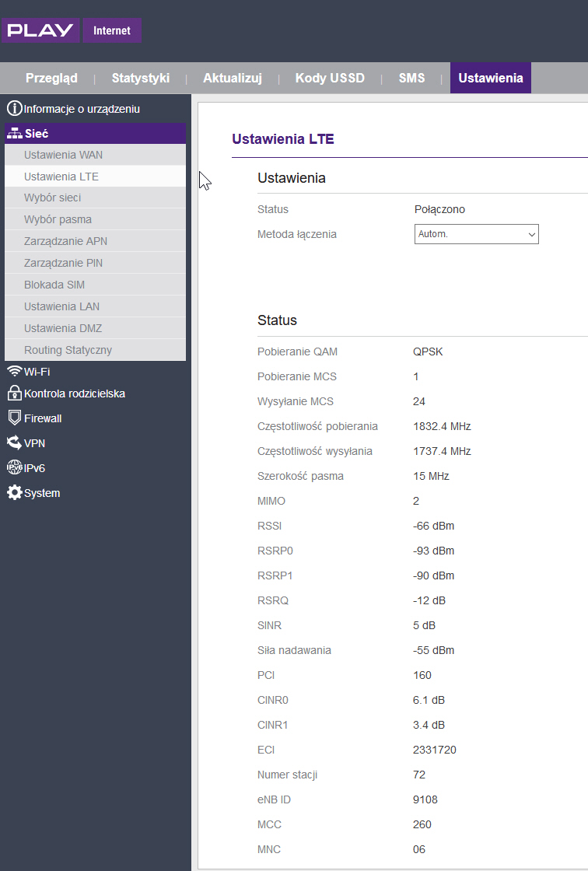Open Ustawienia DMZ page
Screen dimensions: 588x871
pos(95,328)
